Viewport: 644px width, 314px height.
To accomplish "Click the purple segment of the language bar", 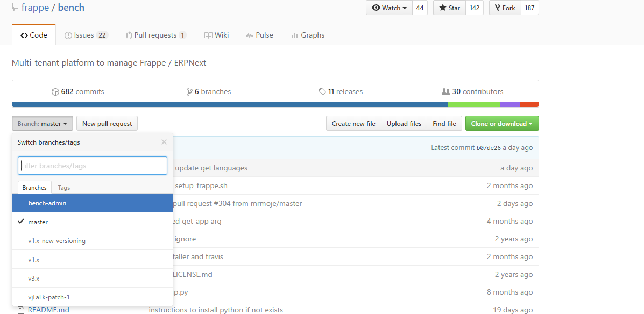I will point(510,105).
